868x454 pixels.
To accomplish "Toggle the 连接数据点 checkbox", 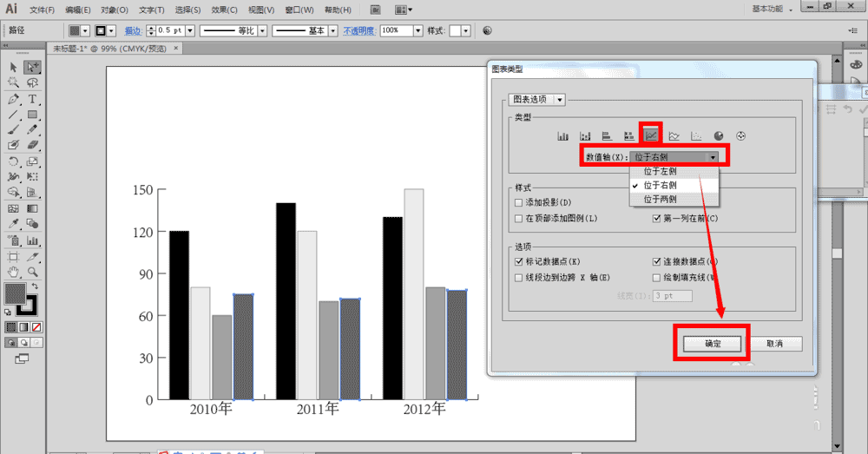I will click(656, 261).
